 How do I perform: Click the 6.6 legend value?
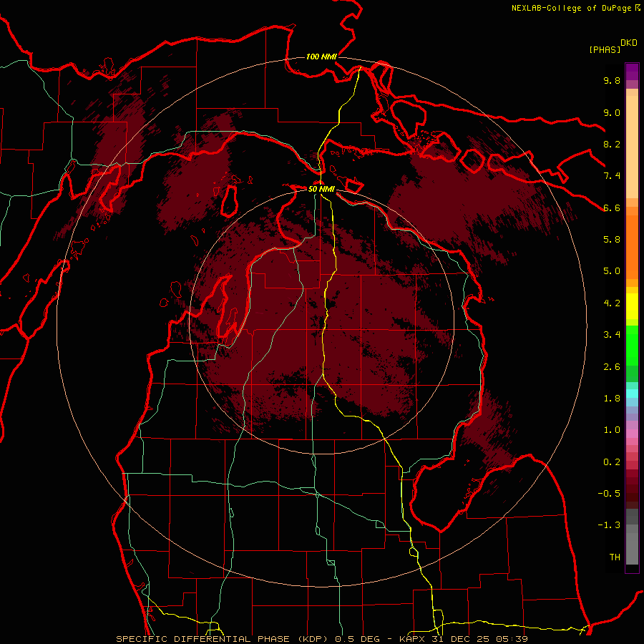pos(612,208)
